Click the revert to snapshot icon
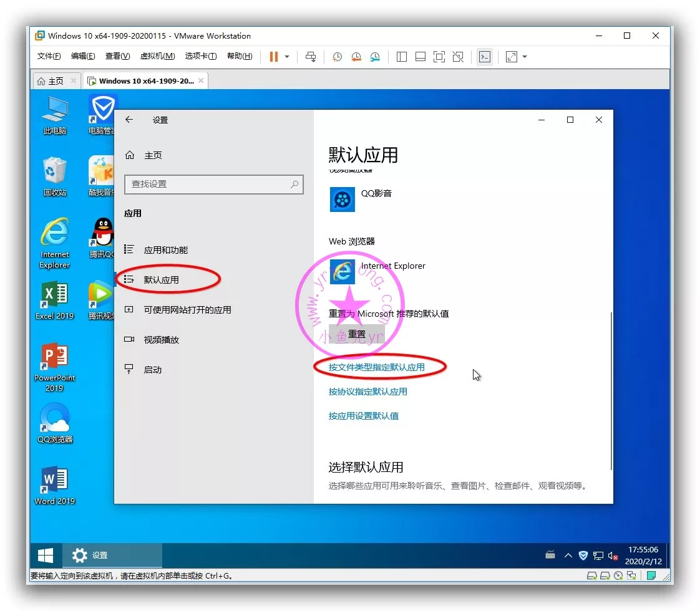Viewport: 700px width, 611px height. (356, 57)
